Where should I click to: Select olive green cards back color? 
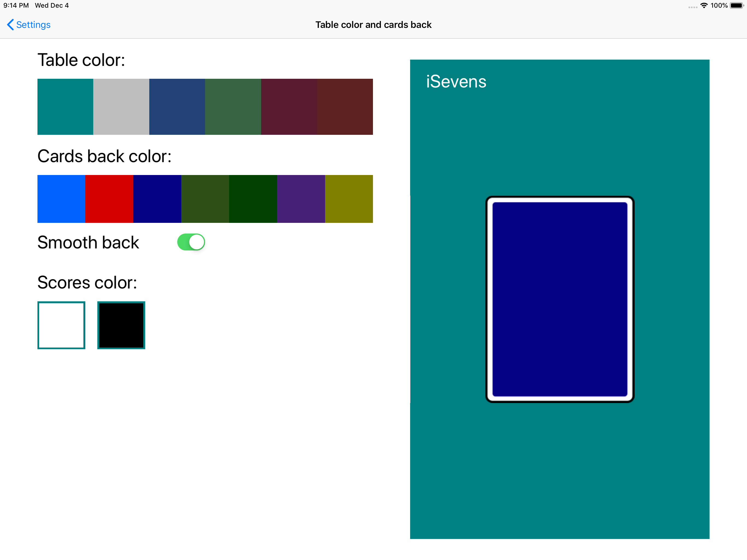(x=205, y=199)
